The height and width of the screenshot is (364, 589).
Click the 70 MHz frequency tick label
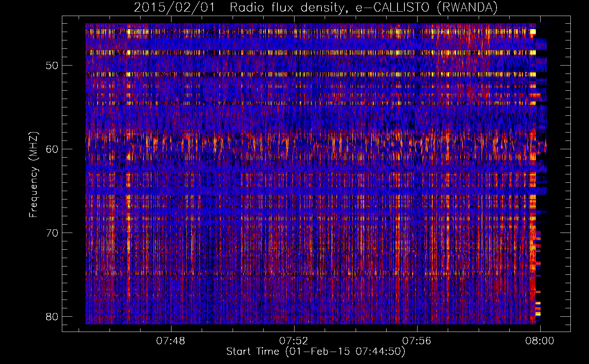[52, 233]
